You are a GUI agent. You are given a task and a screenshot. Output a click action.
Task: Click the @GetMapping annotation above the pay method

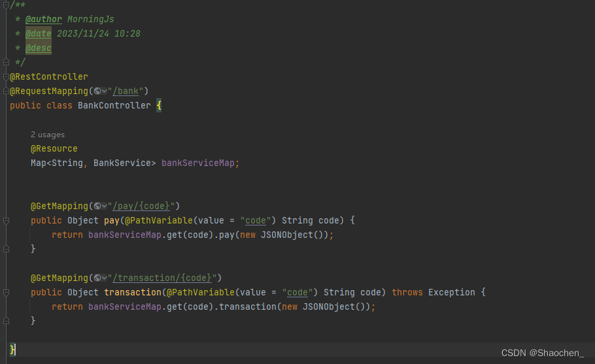(59, 206)
